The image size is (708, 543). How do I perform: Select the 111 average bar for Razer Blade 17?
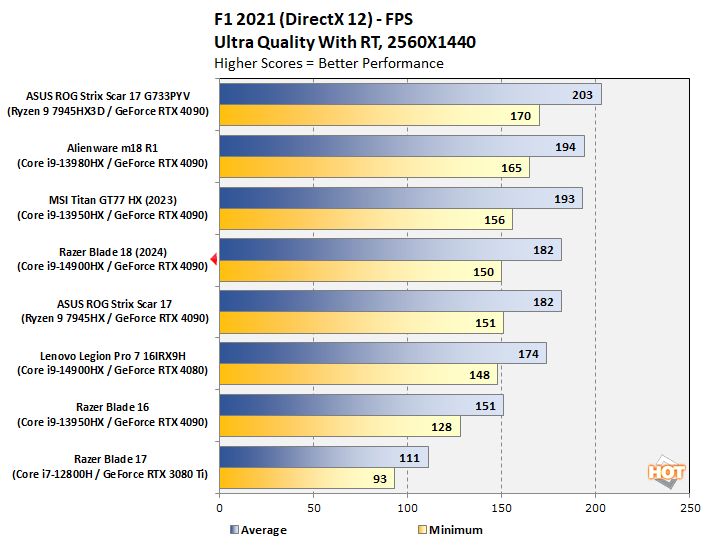tap(324, 457)
